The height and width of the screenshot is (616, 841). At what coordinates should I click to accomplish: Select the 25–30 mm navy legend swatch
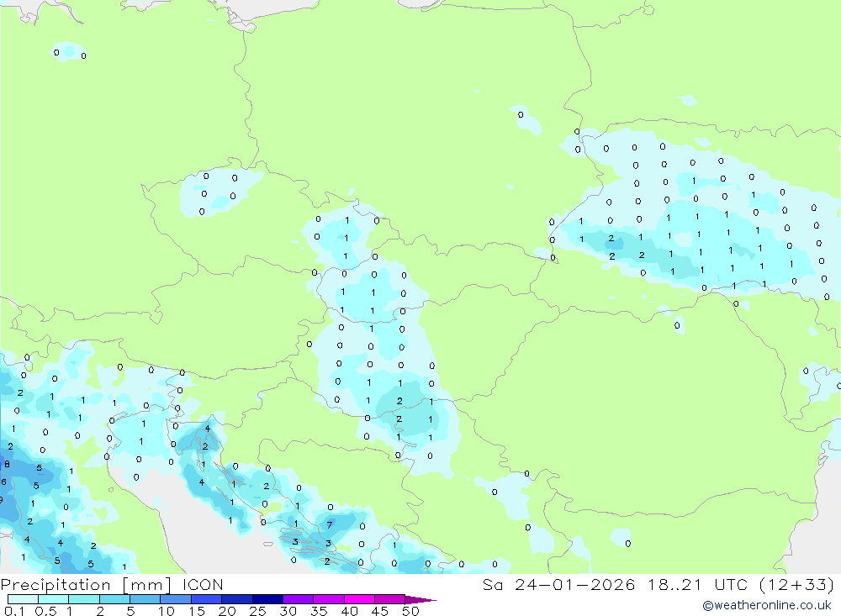267,599
